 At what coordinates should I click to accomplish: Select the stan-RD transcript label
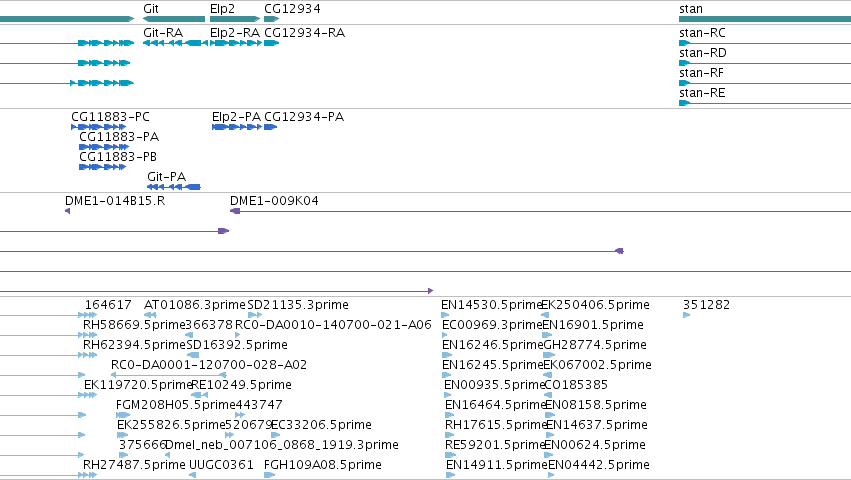703,53
